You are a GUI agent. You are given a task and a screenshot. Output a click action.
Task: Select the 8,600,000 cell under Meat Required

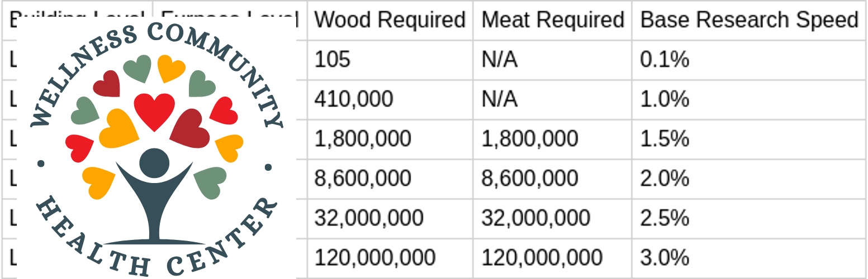[x=552, y=179]
